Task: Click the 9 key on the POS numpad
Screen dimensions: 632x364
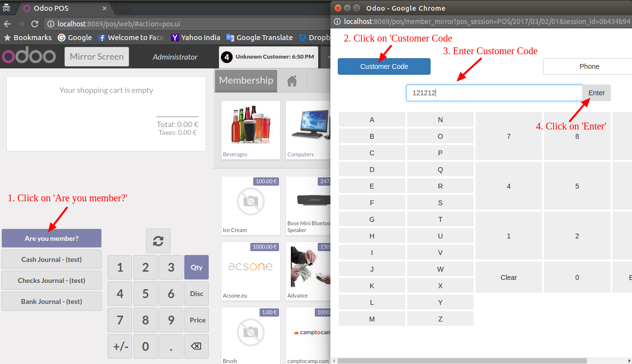Action: coord(171,320)
